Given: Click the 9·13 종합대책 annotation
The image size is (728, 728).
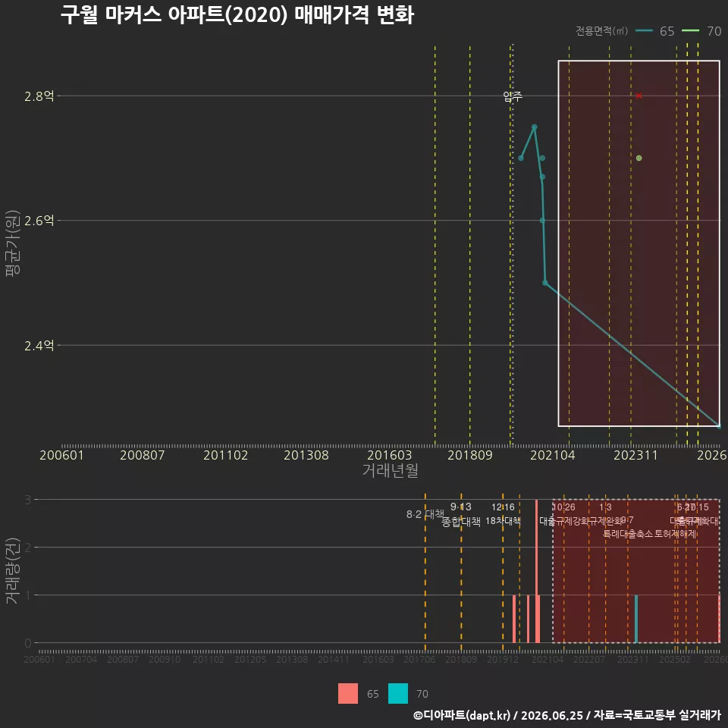Looking at the screenshot, I should click(460, 514).
